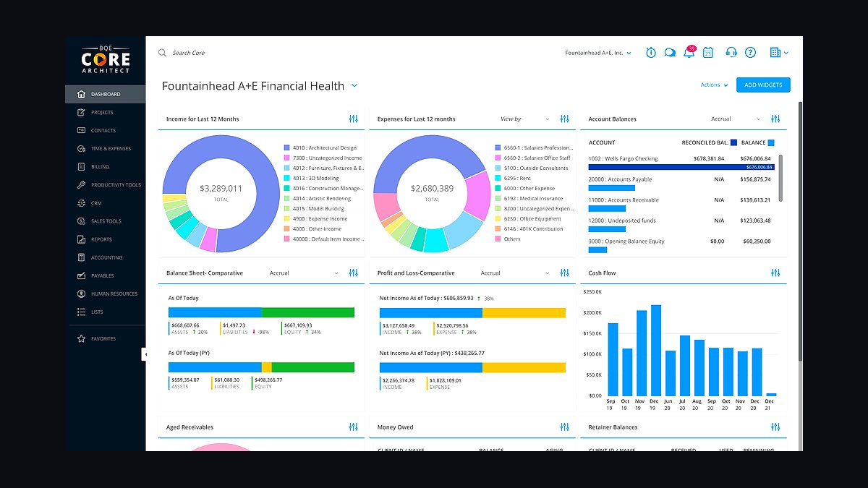Collapse the sidebar with the arrow handle
868x488 pixels.
tap(145, 354)
